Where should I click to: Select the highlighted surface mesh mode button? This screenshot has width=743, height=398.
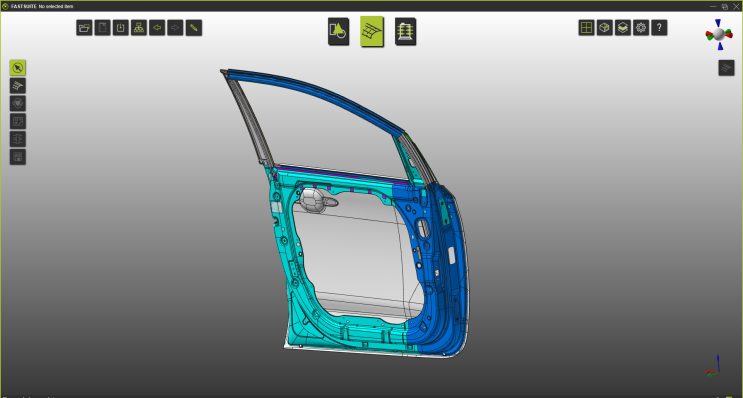coord(372,32)
